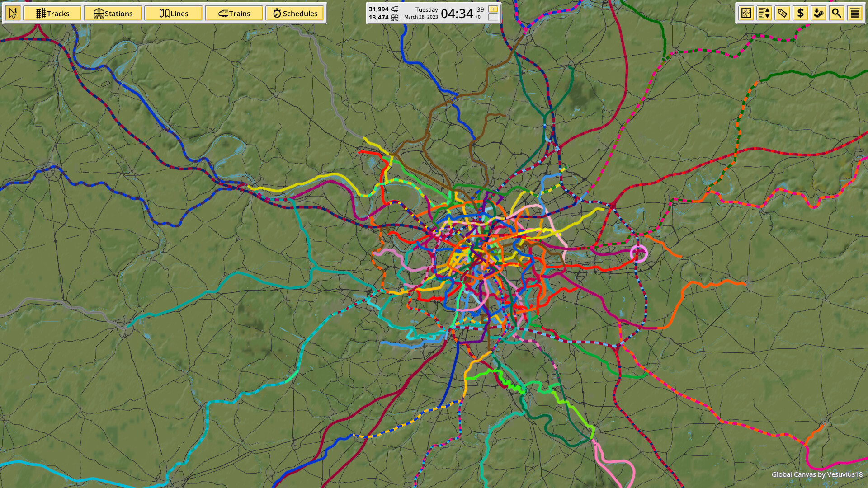Screen dimensions: 868x488
Task: Activate the search tool
Action: (x=837, y=13)
